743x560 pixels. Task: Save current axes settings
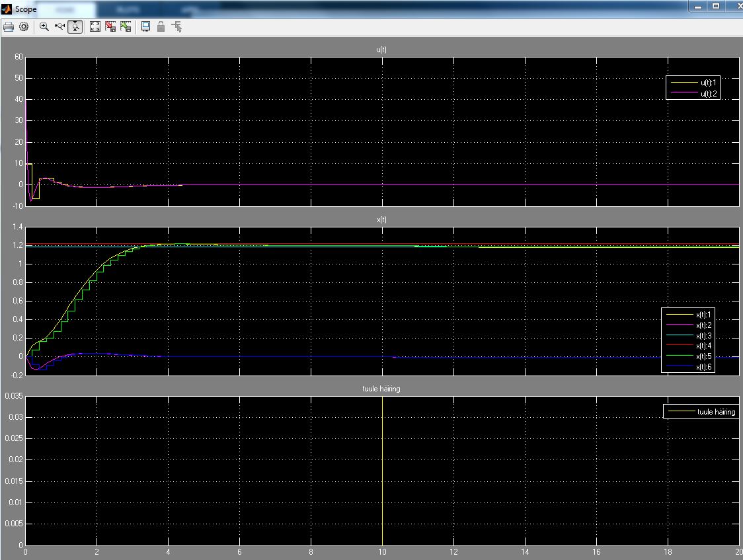(x=110, y=27)
